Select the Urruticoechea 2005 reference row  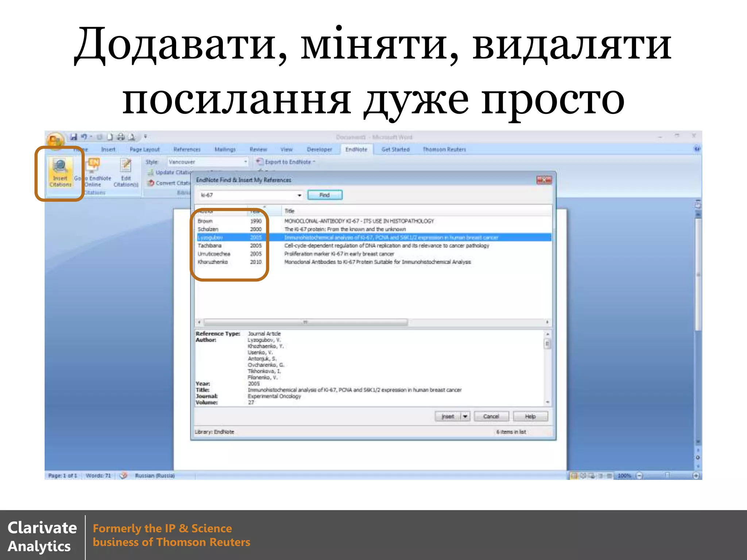[x=373, y=254]
